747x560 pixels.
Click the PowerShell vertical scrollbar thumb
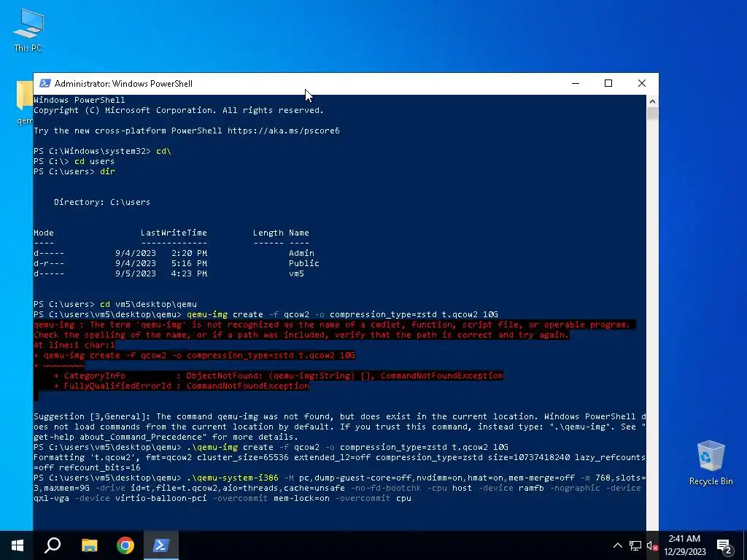pos(652,114)
